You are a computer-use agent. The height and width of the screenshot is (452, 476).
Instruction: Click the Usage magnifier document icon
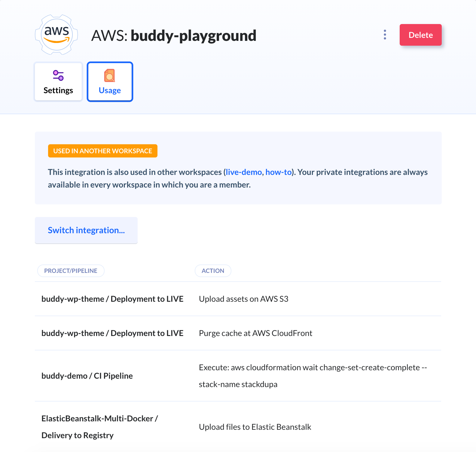pos(110,75)
